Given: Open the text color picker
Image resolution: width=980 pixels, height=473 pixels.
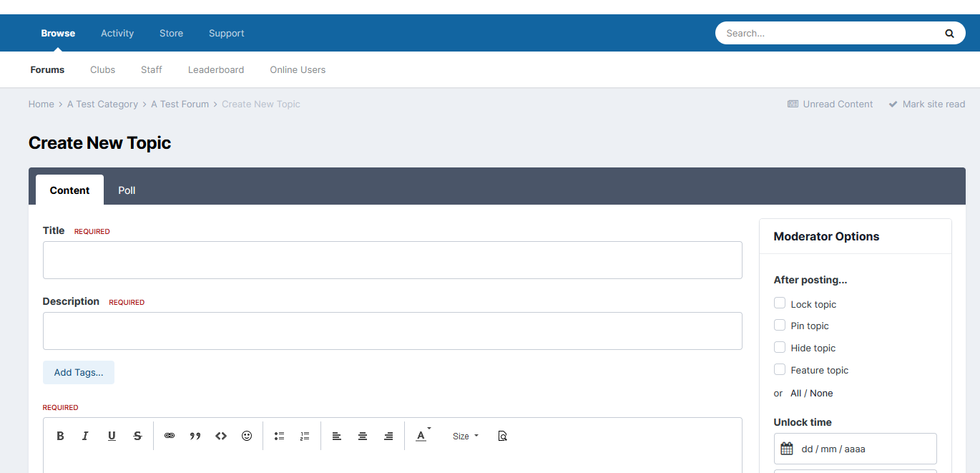Looking at the screenshot, I should [422, 436].
